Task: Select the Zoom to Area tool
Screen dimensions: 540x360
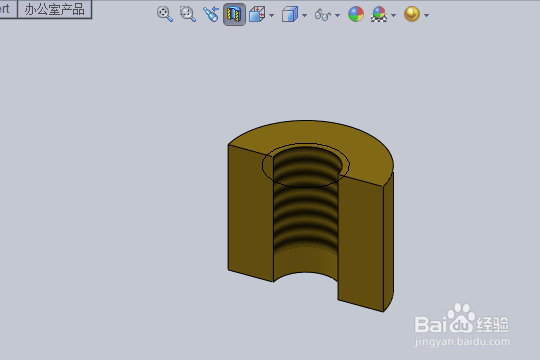Action: point(188,14)
